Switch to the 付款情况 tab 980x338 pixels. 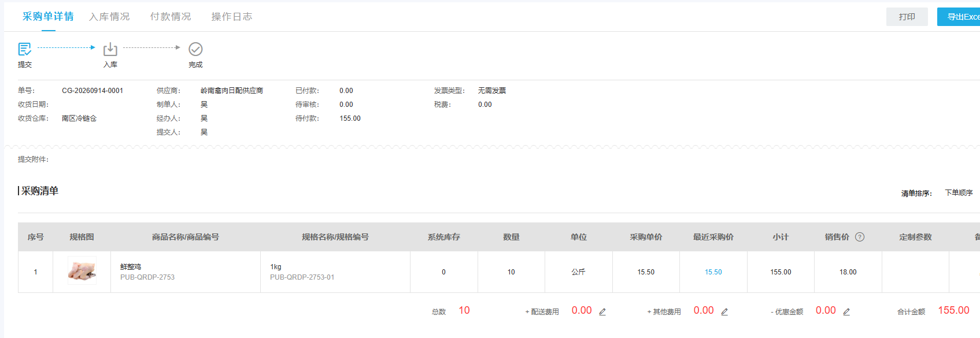pos(171,17)
